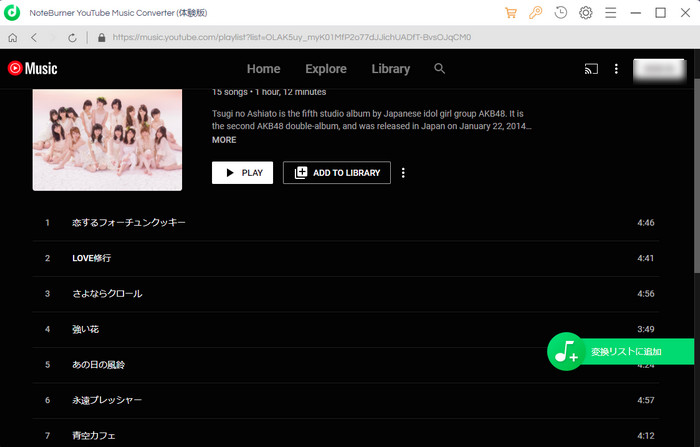Play the album with PLAY button
The height and width of the screenshot is (447, 700).
(x=242, y=173)
